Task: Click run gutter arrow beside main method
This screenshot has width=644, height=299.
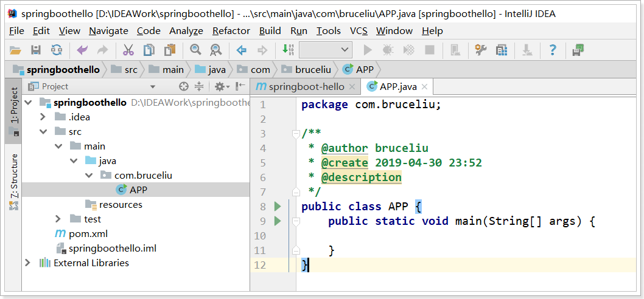Action: [277, 221]
